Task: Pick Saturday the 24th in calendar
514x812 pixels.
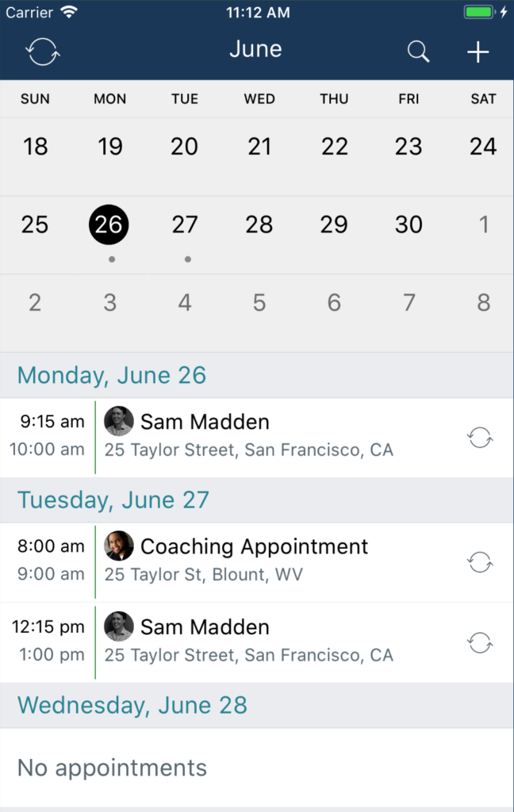Action: click(483, 147)
